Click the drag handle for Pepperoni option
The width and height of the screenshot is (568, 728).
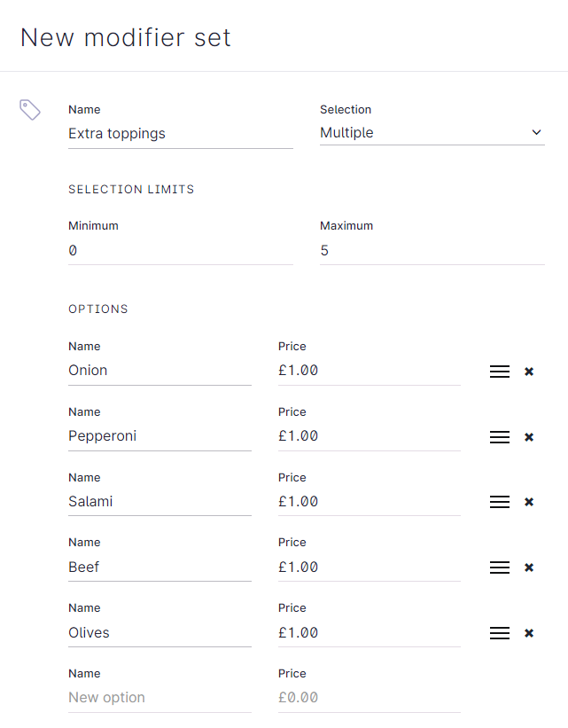(500, 437)
